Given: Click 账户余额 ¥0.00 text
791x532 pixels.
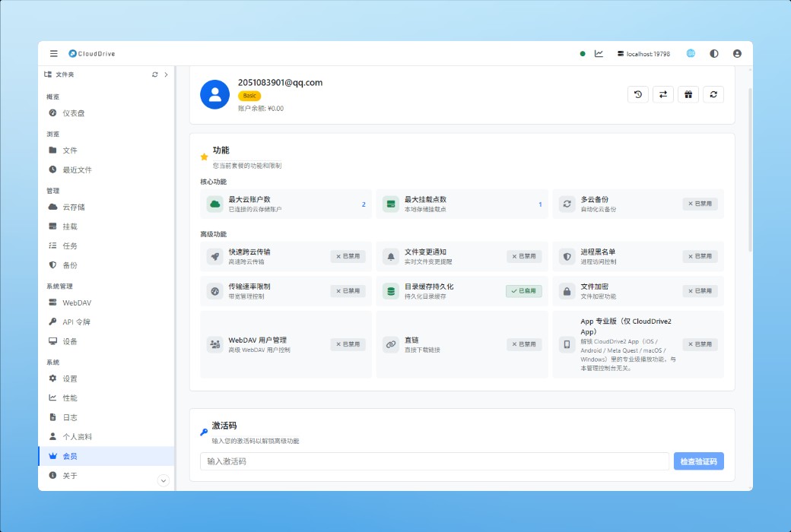Looking at the screenshot, I should tap(261, 109).
